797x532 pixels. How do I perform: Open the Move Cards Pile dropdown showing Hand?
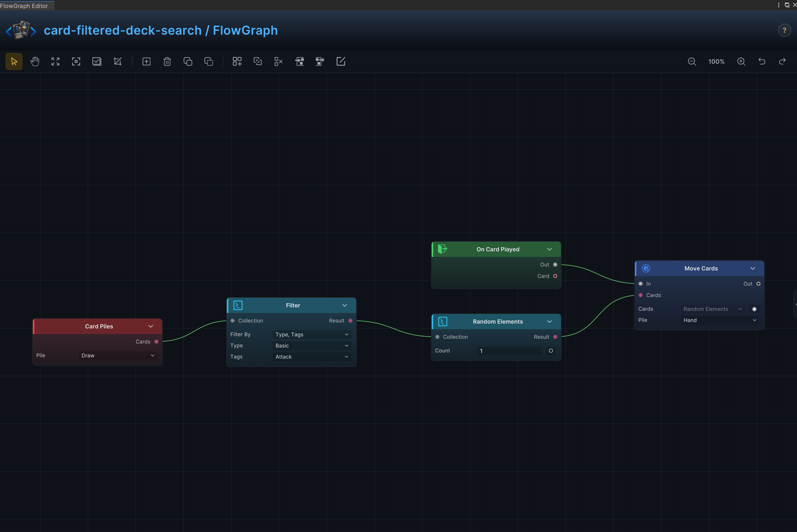(720, 320)
